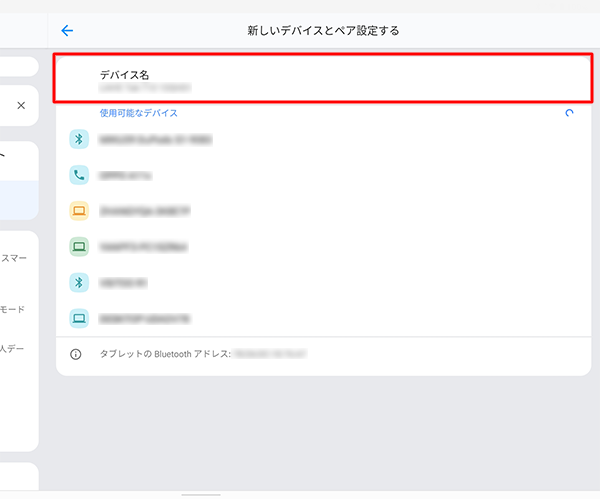Image resolution: width=600 pixels, height=499 pixels.
Task: Click the タブレットの Bluetooth アドレス text
Action: 165,354
